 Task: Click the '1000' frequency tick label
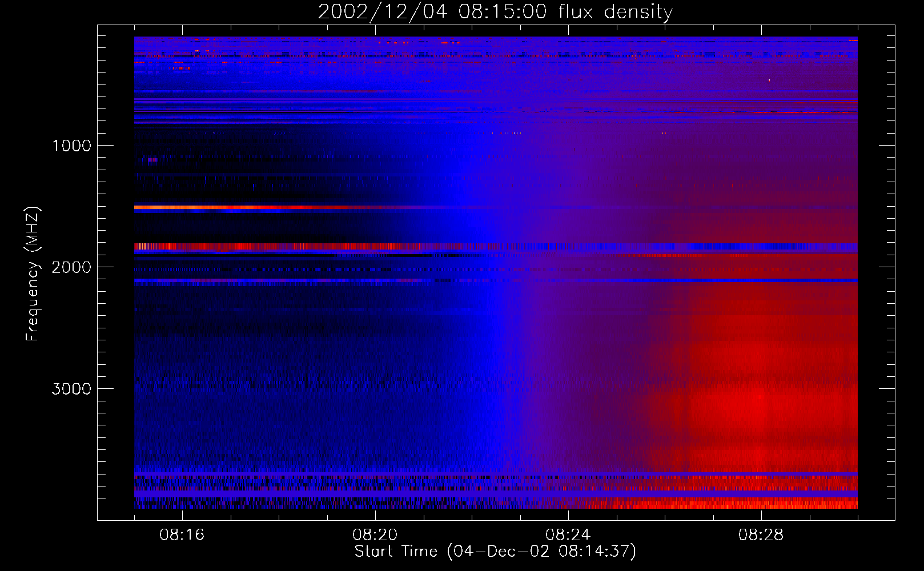pos(71,146)
